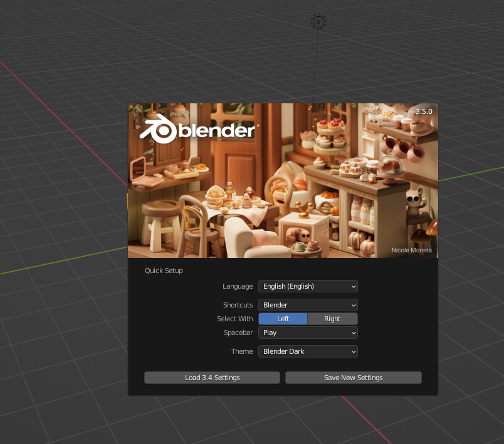
Task: Click the Blender splash artwork image
Action: 283,180
